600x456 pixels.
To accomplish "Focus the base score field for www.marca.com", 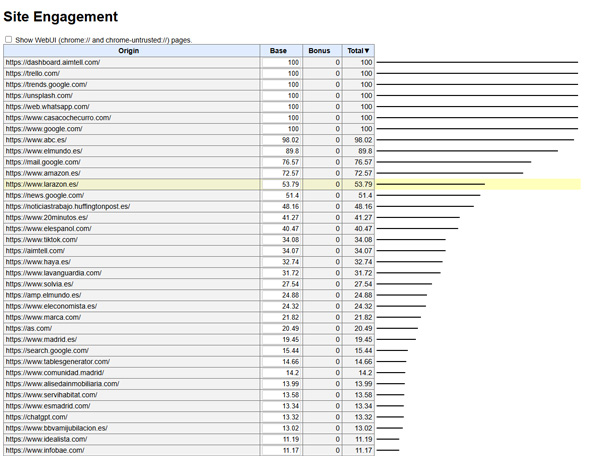I will (x=281, y=317).
